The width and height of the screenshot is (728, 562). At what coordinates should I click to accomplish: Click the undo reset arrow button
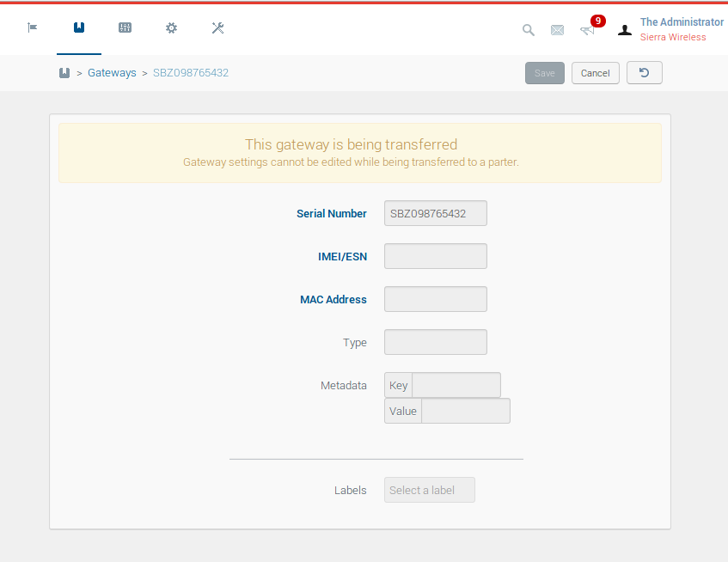(x=645, y=73)
